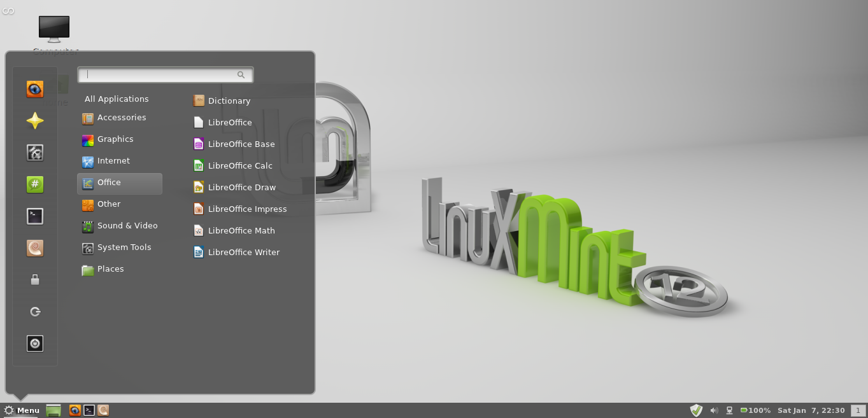
Task: Open Terminal launcher in the bottom panel
Action: (x=89, y=410)
